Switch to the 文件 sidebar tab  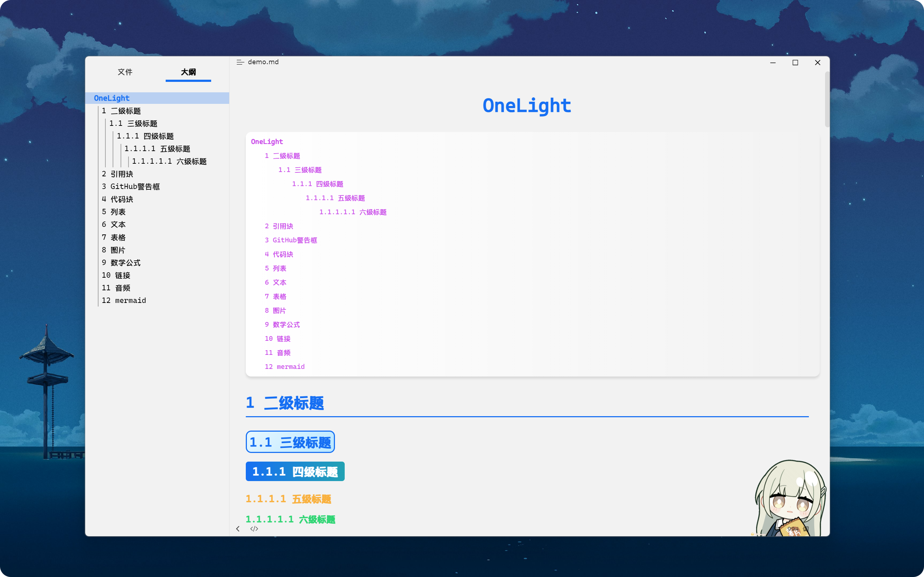(125, 72)
